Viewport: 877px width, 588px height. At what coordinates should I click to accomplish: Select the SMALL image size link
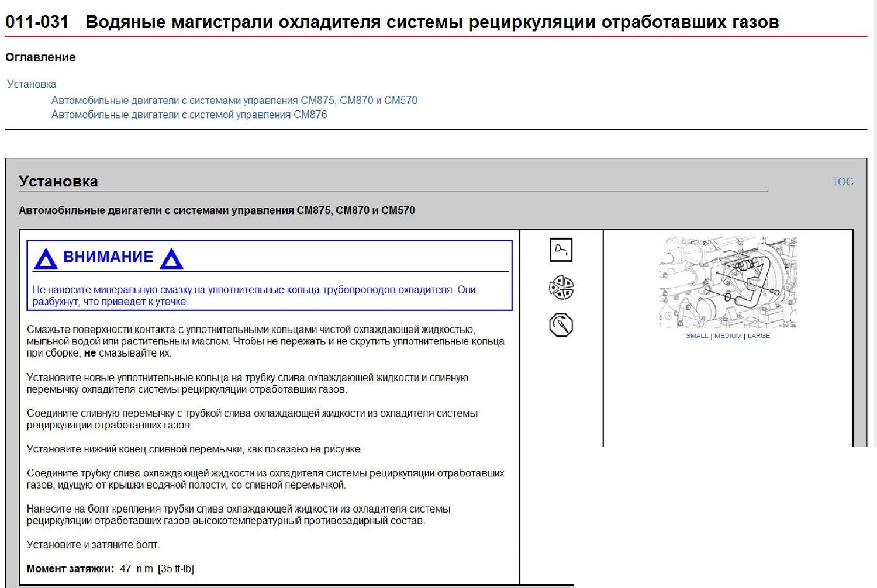pyautogui.click(x=697, y=336)
